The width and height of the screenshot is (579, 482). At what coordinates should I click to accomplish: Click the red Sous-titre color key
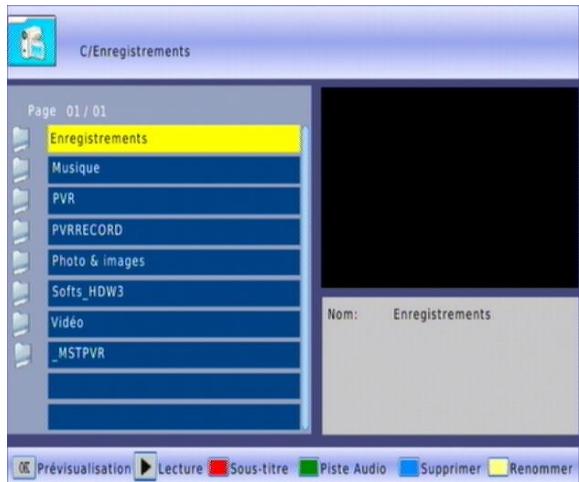coord(218,468)
